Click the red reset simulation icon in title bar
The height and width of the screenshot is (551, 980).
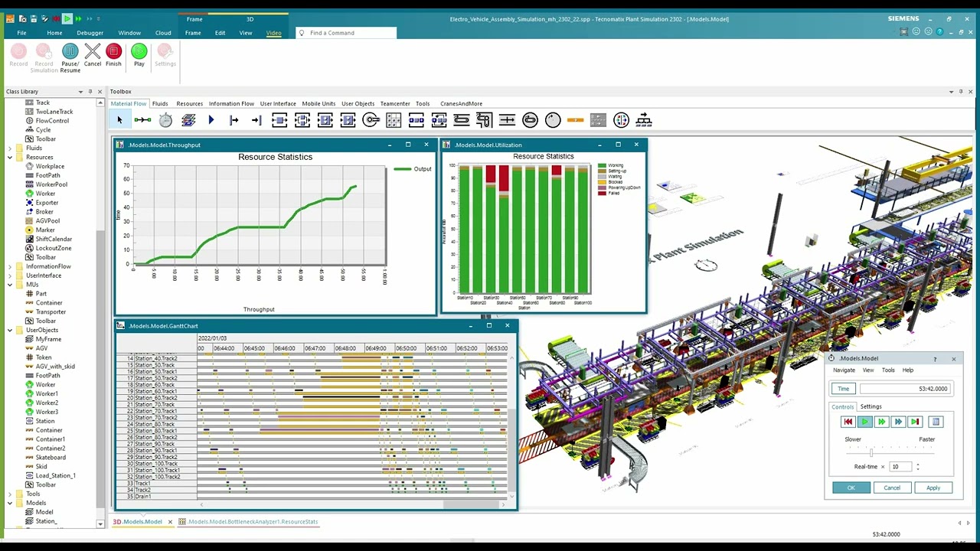56,18
